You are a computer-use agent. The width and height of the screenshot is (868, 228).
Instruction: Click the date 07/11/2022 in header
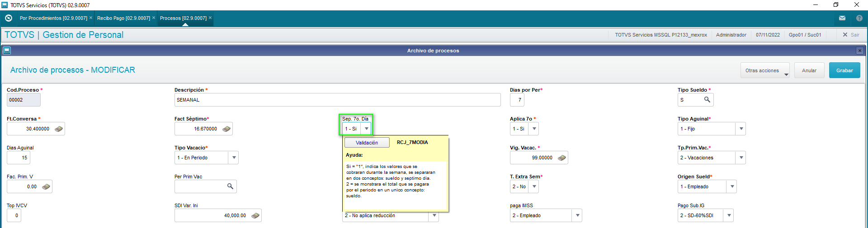(768, 35)
